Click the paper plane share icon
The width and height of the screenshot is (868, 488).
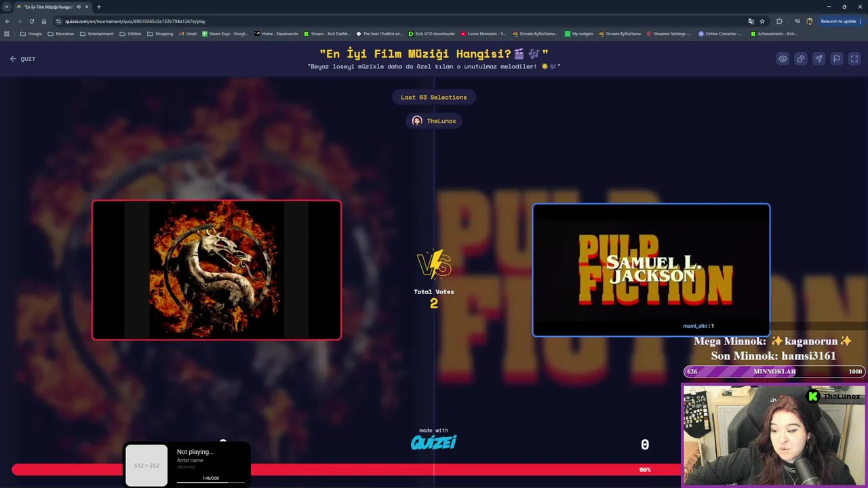point(818,59)
